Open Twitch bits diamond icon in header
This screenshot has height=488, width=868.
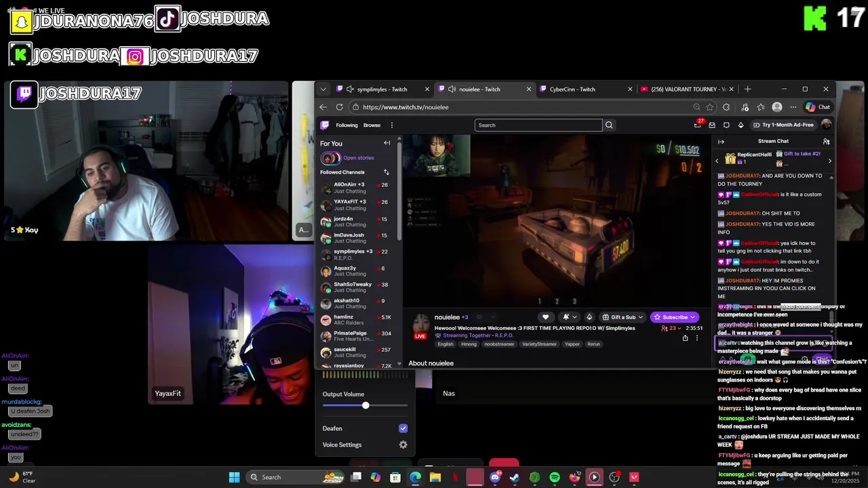click(741, 125)
